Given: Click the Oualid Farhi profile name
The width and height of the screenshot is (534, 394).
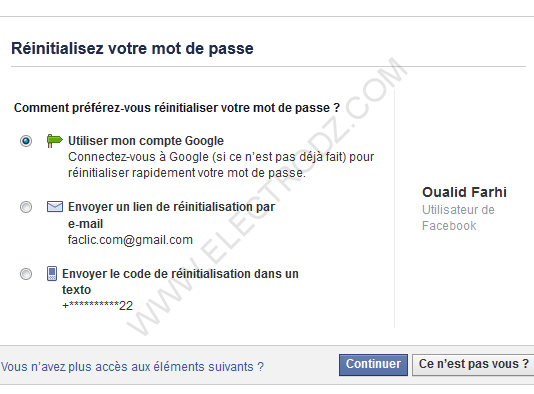Looking at the screenshot, I should 465,192.
